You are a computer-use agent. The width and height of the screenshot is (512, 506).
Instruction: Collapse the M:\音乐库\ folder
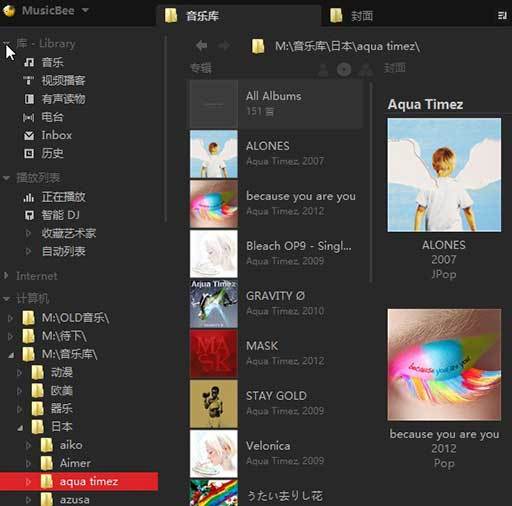(x=11, y=355)
